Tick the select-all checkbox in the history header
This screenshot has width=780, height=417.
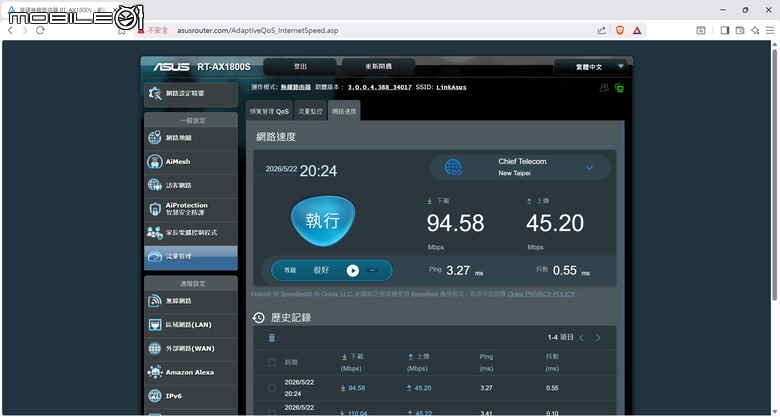[x=272, y=363]
